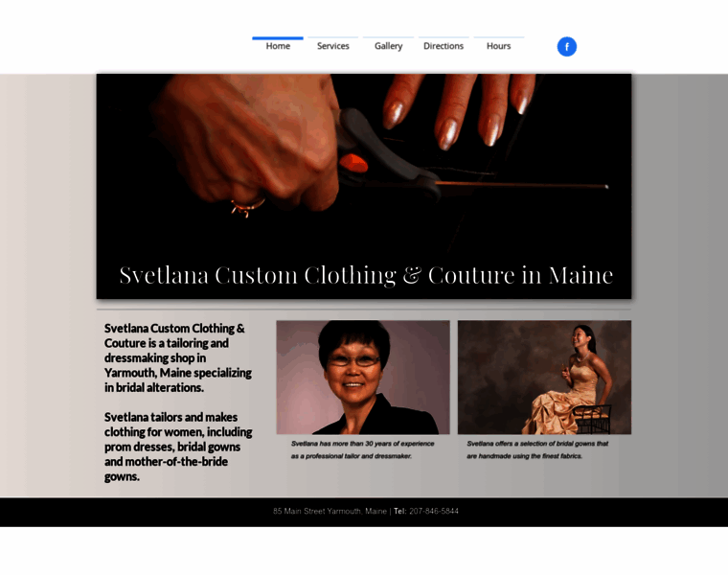728x575 pixels.
Task: Click the ring on the hand in banner
Action: click(x=248, y=207)
